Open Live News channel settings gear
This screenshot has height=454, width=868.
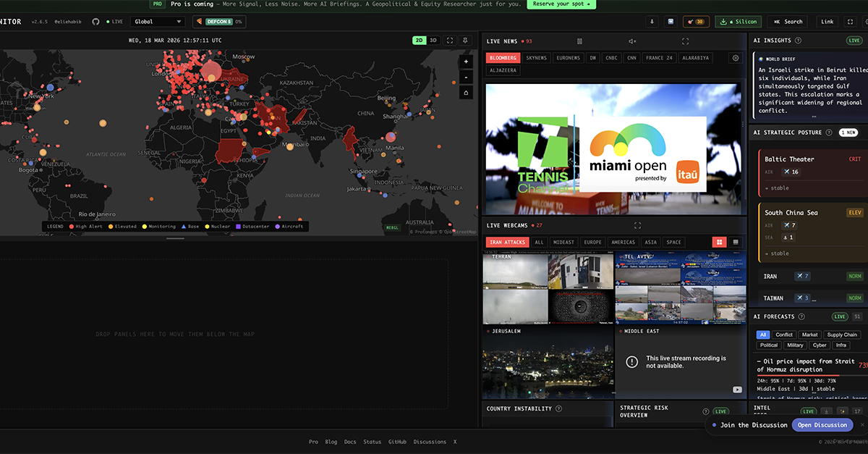[x=736, y=58]
